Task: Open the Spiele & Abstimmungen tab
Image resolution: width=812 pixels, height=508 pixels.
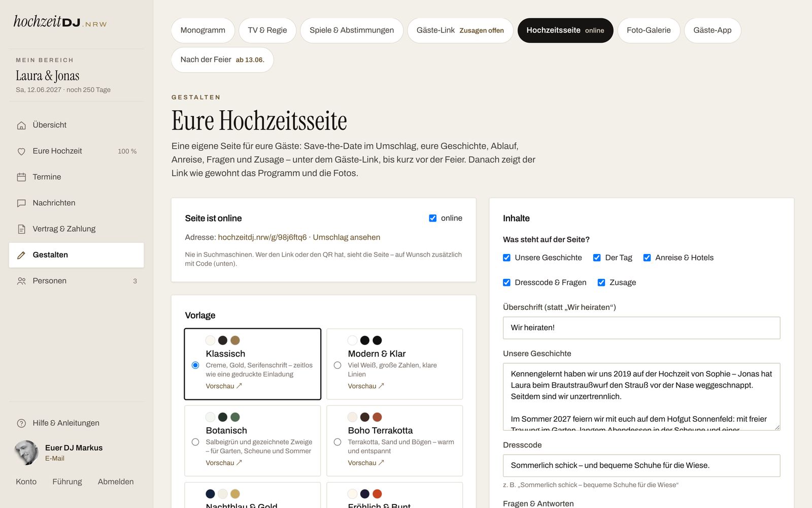Action: pyautogui.click(x=352, y=30)
